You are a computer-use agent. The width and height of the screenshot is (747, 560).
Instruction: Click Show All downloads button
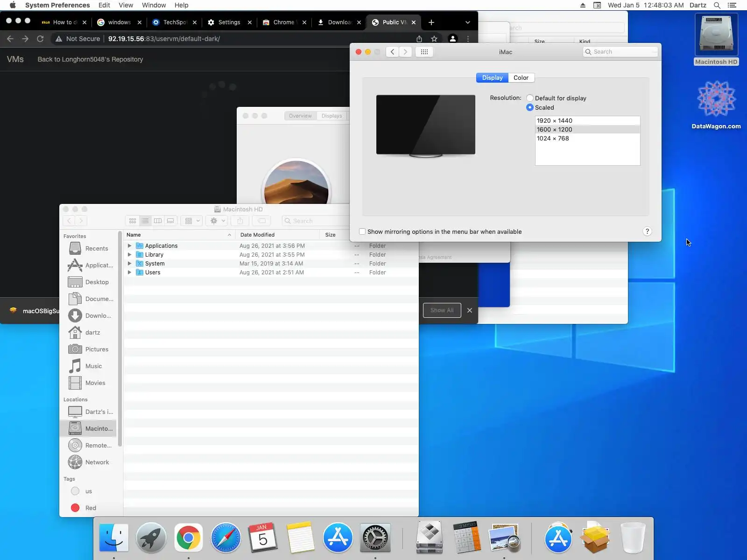[x=442, y=310]
